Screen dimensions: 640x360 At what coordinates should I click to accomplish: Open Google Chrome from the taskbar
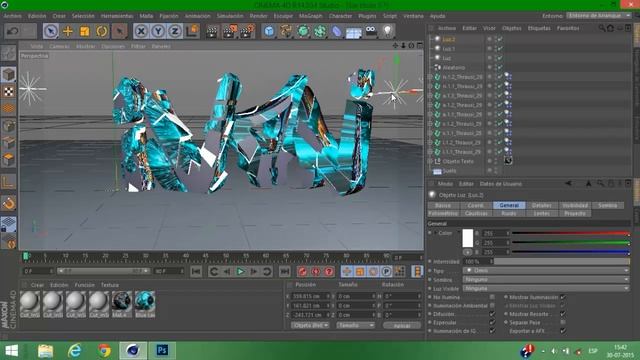(104, 351)
